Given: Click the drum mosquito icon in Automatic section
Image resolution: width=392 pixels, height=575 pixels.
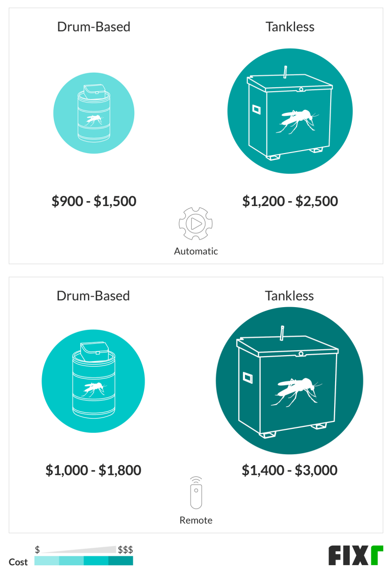Looking at the screenshot, I should [94, 113].
